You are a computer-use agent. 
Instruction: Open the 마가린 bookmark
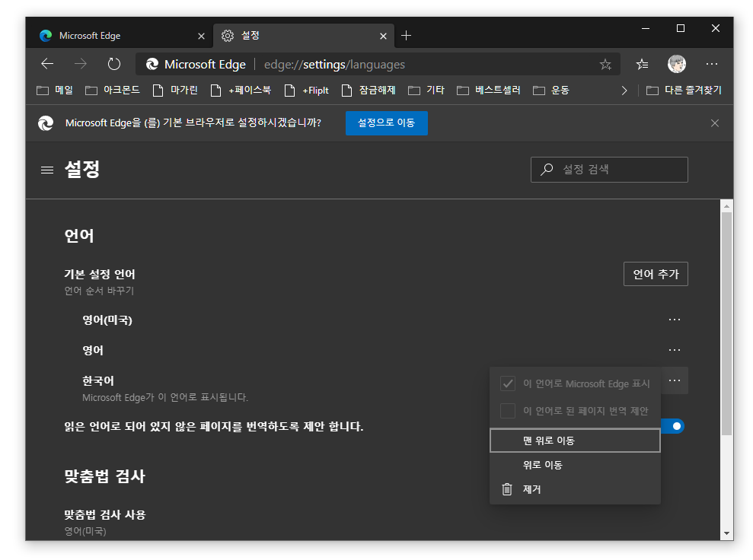coord(175,91)
